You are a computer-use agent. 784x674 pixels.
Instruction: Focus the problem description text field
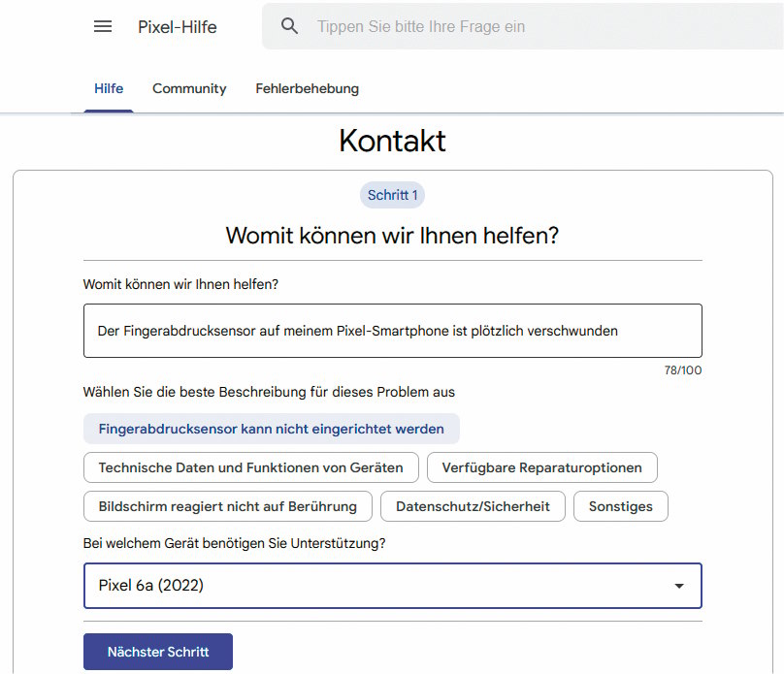[x=392, y=331]
